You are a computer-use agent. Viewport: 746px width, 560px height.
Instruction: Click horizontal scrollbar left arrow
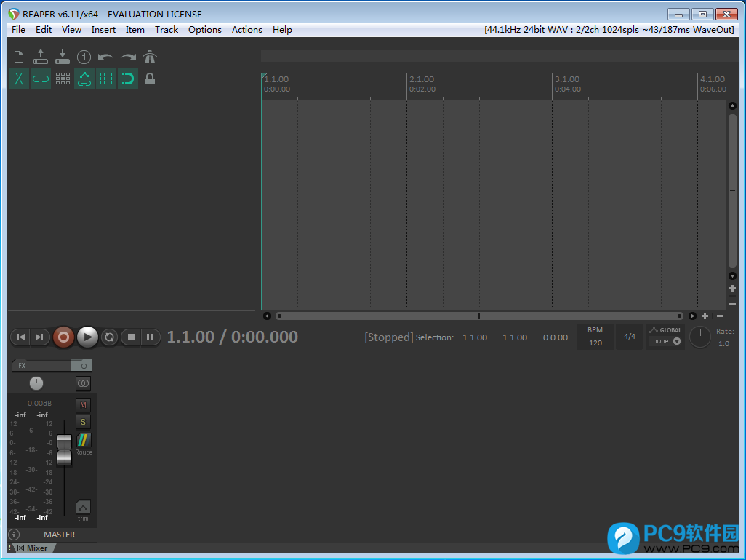coord(267,316)
